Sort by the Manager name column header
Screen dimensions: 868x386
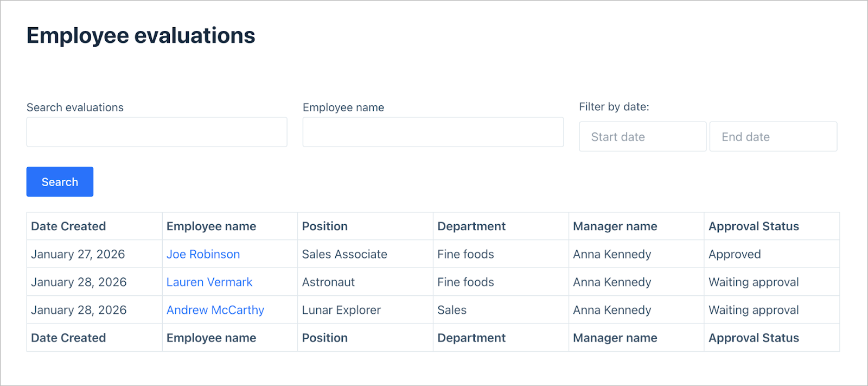pos(615,226)
